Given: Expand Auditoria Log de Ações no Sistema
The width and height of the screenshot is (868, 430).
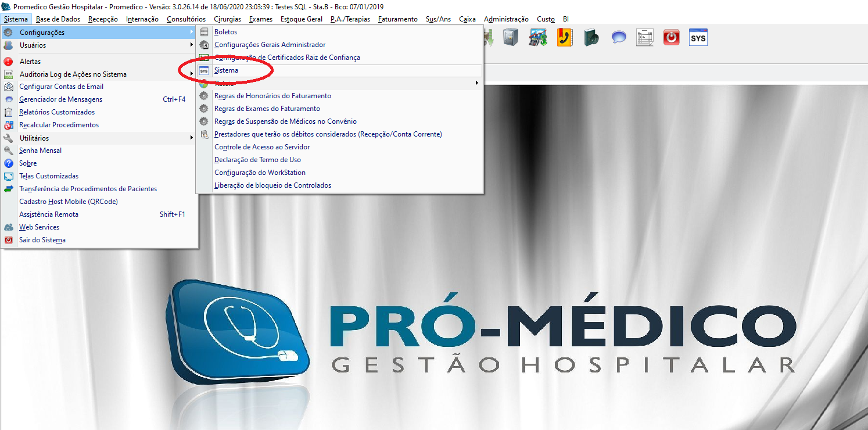Looking at the screenshot, I should coord(99,74).
